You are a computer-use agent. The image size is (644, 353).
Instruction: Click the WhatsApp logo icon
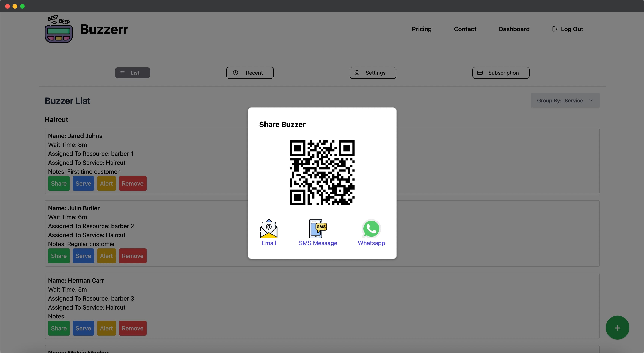[x=371, y=229]
